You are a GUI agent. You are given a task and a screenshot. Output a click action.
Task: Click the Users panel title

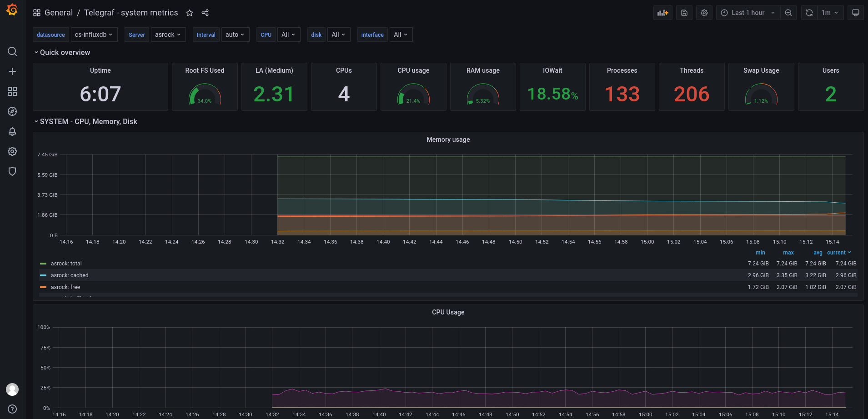pos(831,70)
